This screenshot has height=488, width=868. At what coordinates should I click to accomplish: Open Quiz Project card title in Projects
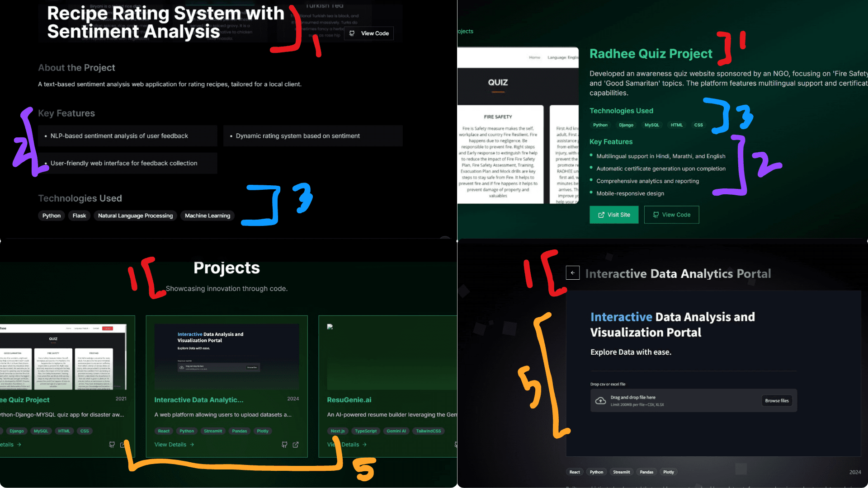point(25,400)
